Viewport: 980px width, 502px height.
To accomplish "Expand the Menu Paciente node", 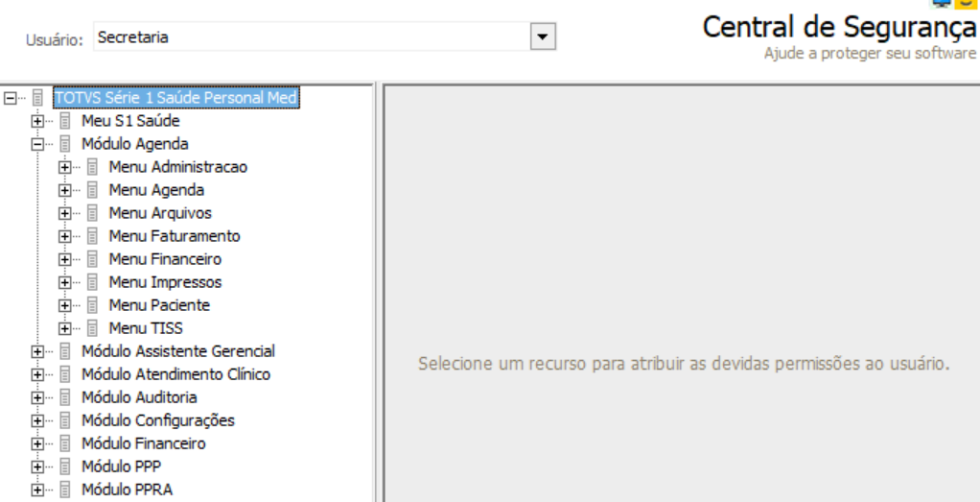I will tap(64, 305).
